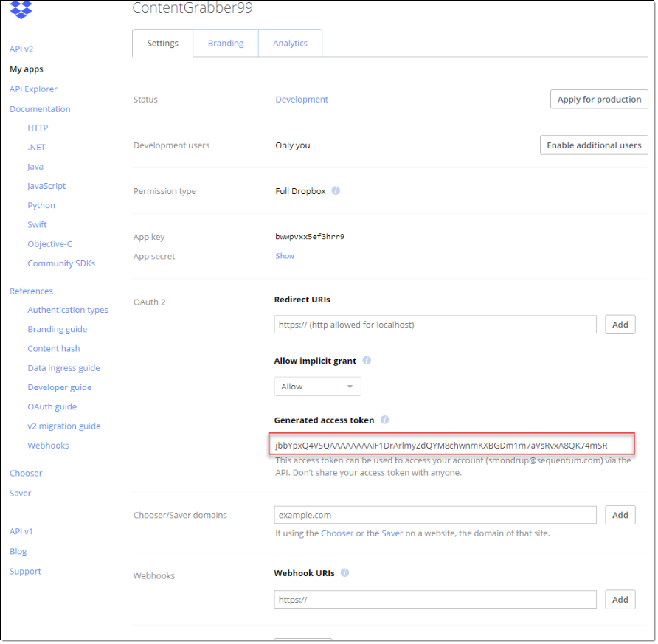Click the Chooser/Saver domains input field
The height and width of the screenshot is (644, 658).
click(x=435, y=514)
